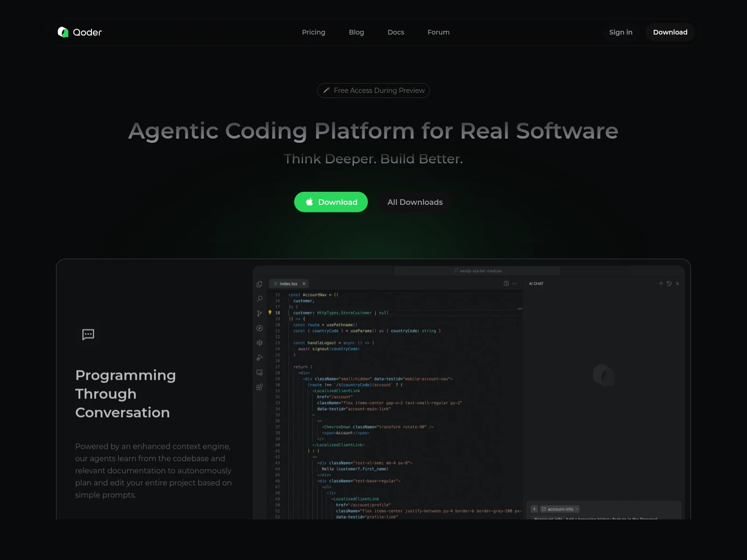Click the Forum link in the header

438,32
